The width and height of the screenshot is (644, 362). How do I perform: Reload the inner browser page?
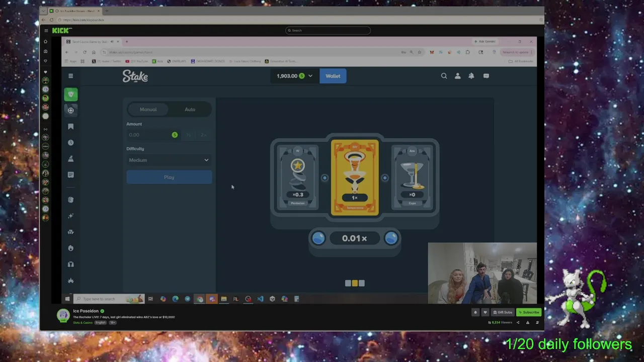click(85, 52)
